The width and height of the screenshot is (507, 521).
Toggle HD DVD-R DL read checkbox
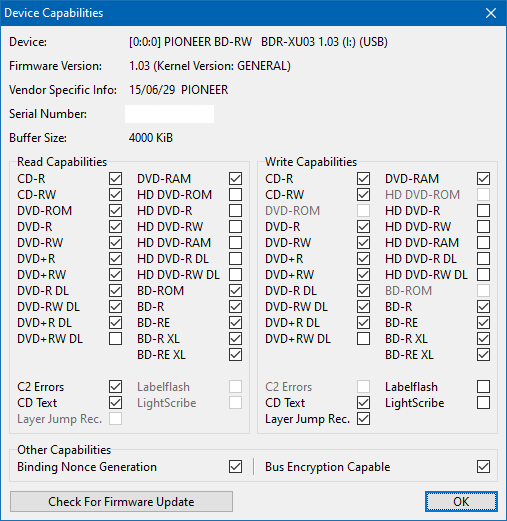(x=235, y=259)
